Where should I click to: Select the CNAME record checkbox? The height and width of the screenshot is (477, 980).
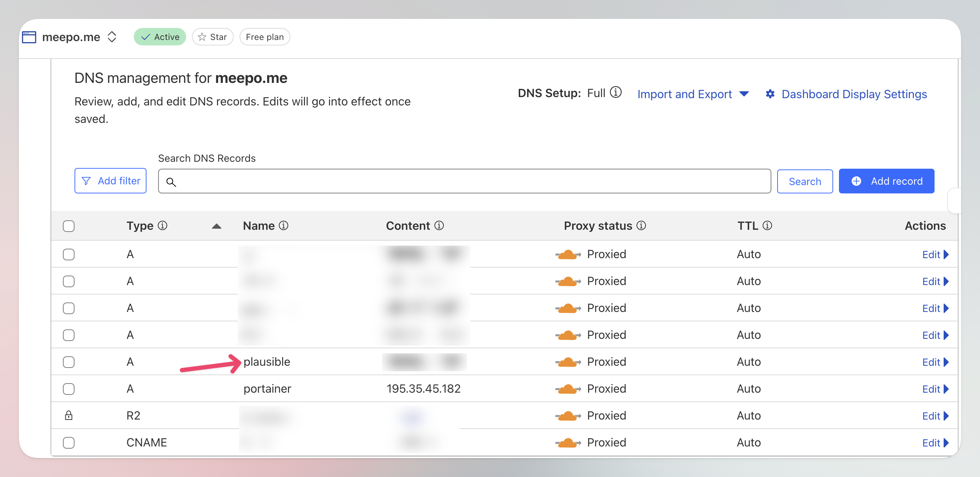pos(68,443)
